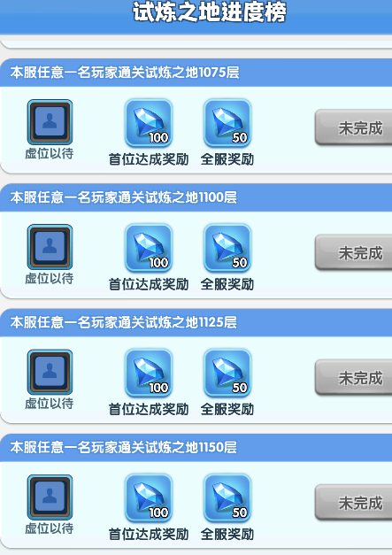Select the 通关试炼之地1075层 header bar
This screenshot has width=392, height=555.
[x=196, y=73]
